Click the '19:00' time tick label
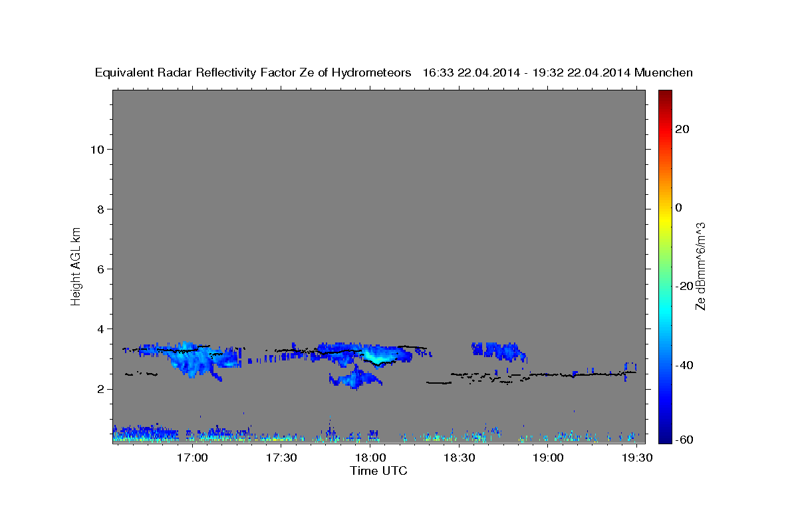Image resolution: width=798 pixels, height=532 pixels. (548, 458)
